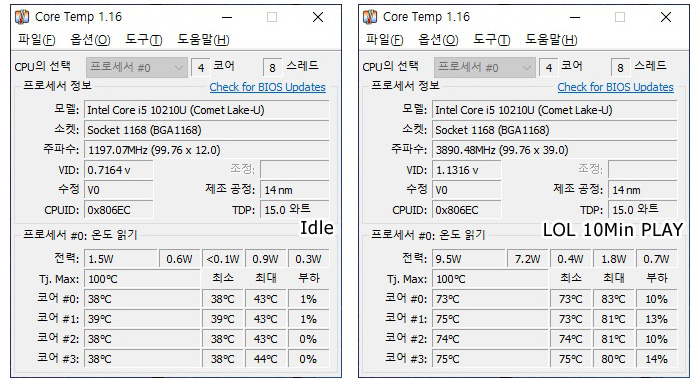Open 도구(T) menu in the right window

tap(491, 40)
